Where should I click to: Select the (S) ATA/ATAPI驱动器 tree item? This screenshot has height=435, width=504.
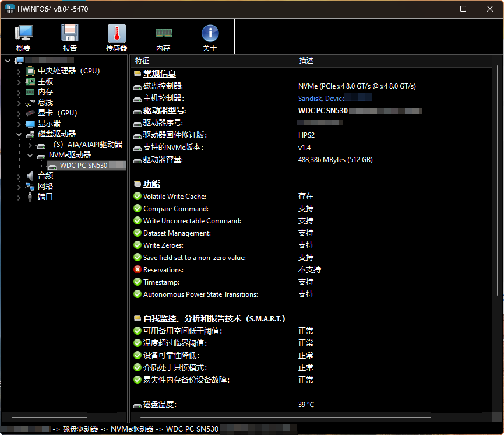[x=88, y=144]
